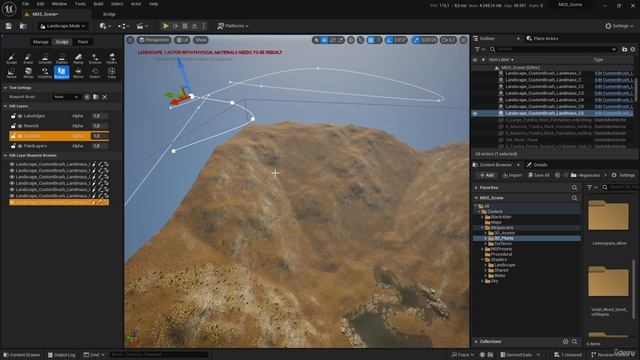Select the Smooth landscape tool
Image resolution: width=640 pixels, height=360 pixels.
coord(45,58)
